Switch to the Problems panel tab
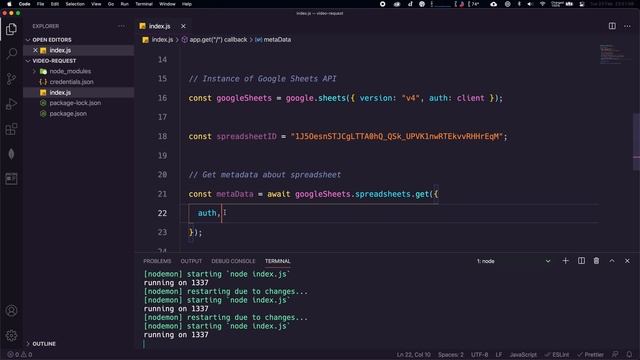Image resolution: width=640 pixels, height=360 pixels. click(157, 261)
